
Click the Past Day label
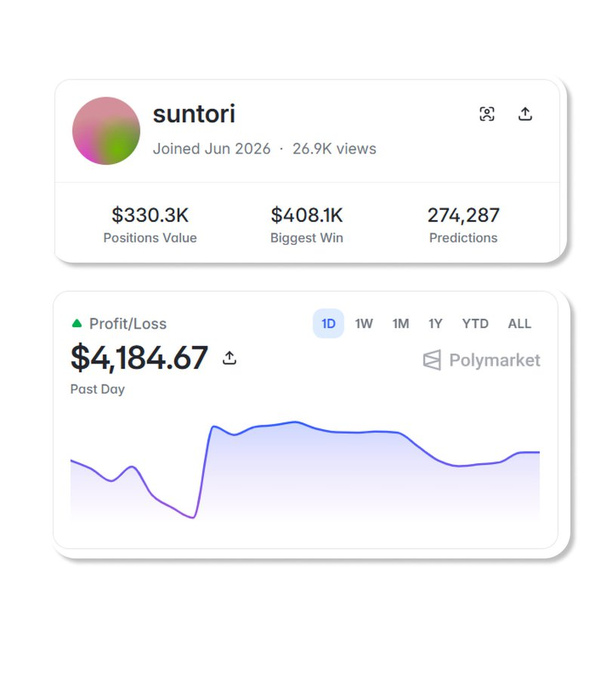click(98, 389)
